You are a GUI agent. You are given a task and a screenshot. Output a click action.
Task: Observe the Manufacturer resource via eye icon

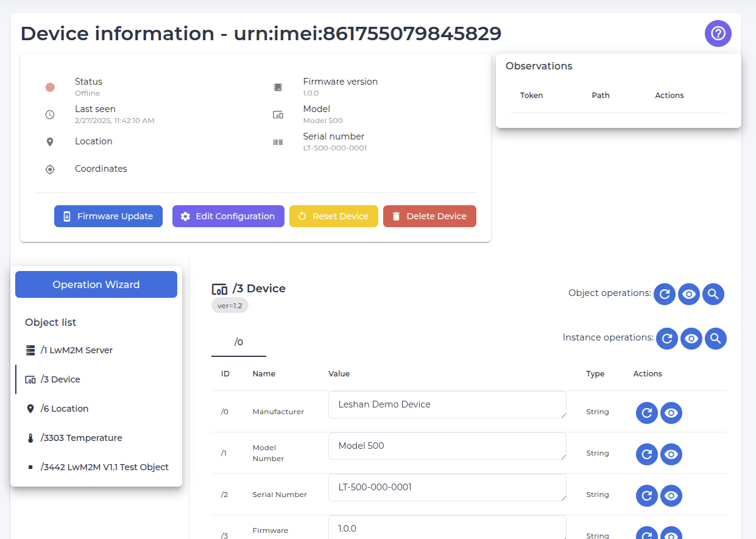pyautogui.click(x=671, y=413)
